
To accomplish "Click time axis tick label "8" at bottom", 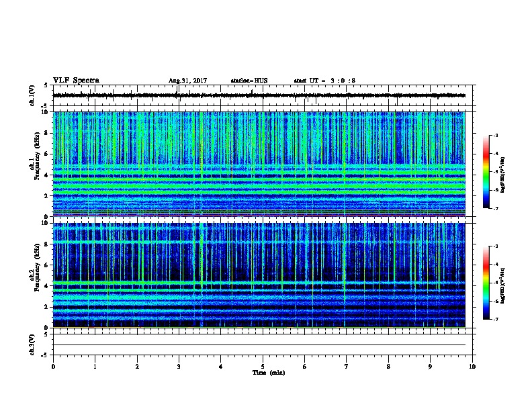I will (388, 367).
